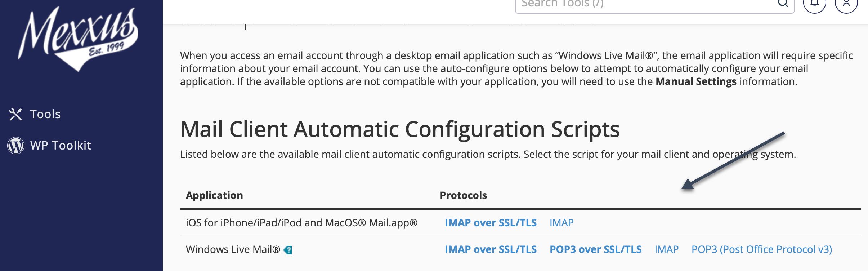Click the Tools wrench icon in sidebar
868x271 pixels.
[x=15, y=114]
